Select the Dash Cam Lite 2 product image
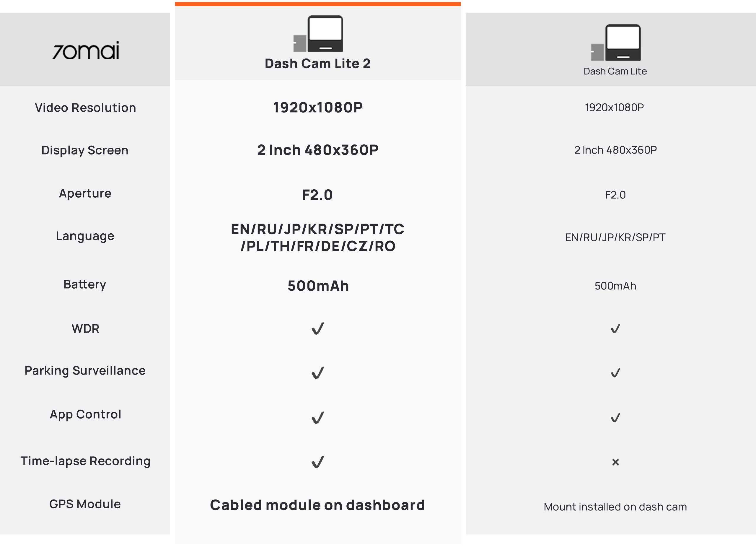Image resolution: width=756 pixels, height=550 pixels. point(318,34)
